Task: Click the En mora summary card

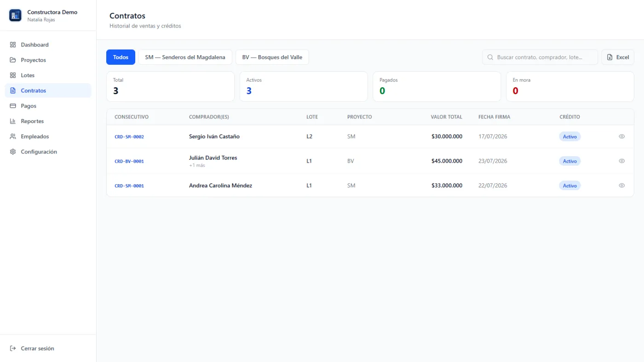Action: click(x=570, y=86)
